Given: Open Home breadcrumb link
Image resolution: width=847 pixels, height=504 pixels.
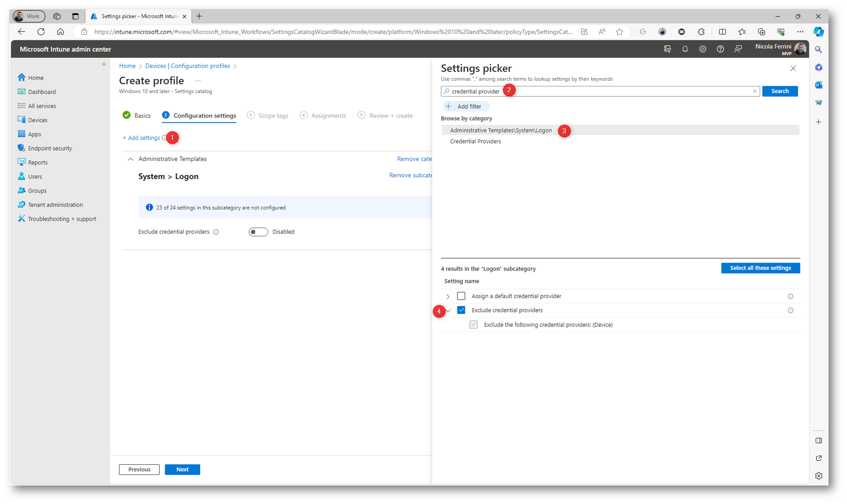Looking at the screenshot, I should (x=127, y=66).
